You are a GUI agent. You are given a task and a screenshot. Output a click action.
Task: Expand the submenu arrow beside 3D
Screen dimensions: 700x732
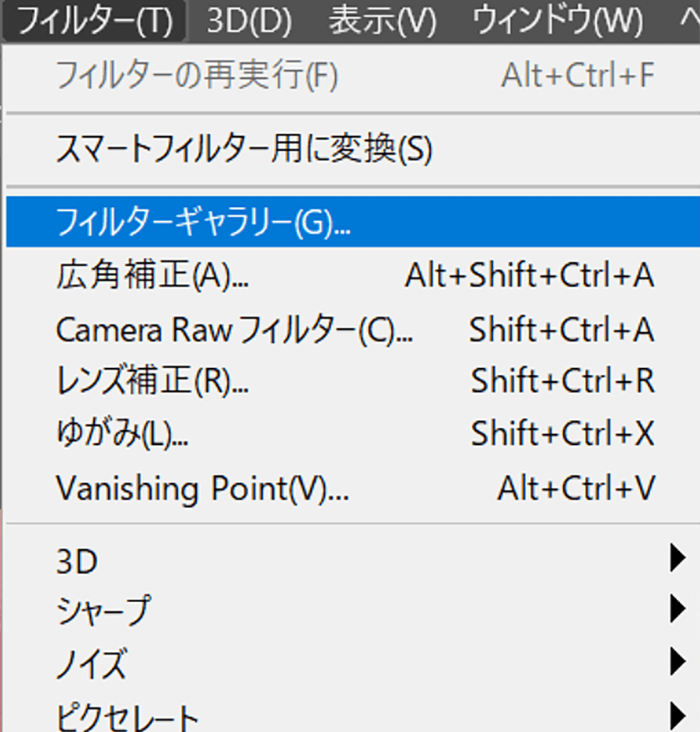(x=677, y=558)
